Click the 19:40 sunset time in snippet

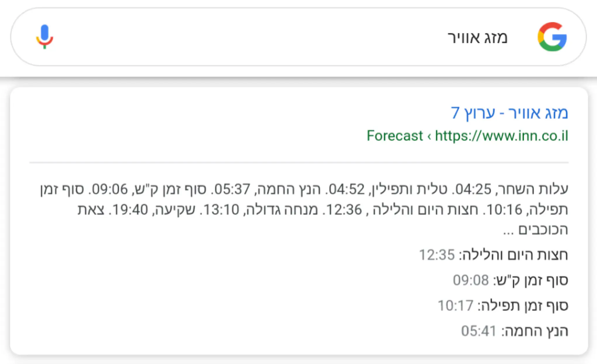(x=130, y=210)
